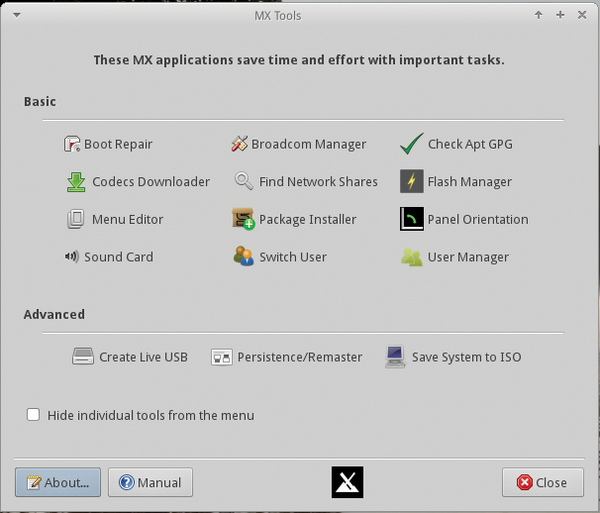Click the User Manager green users icon
Screen dimensions: 600x513
(412, 257)
